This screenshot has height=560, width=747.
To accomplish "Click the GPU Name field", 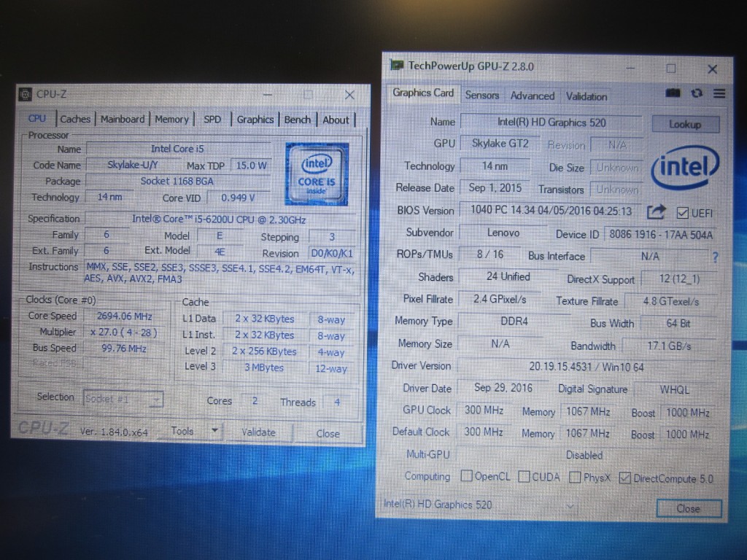I will click(551, 122).
